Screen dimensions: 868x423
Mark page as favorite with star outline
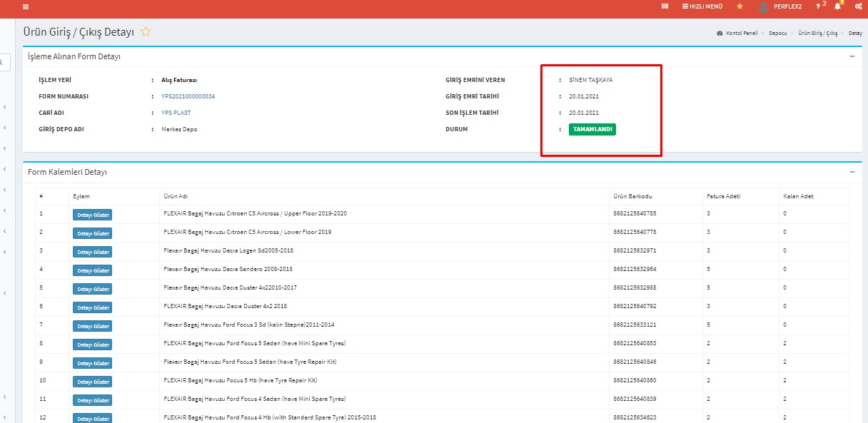146,31
